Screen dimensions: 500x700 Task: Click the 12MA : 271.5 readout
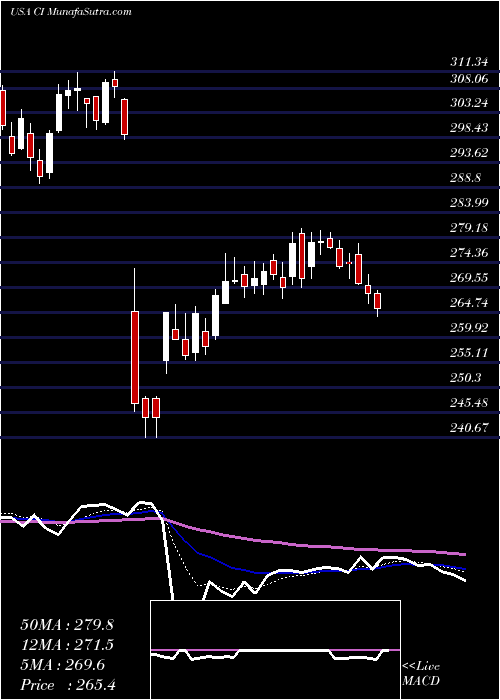67,645
